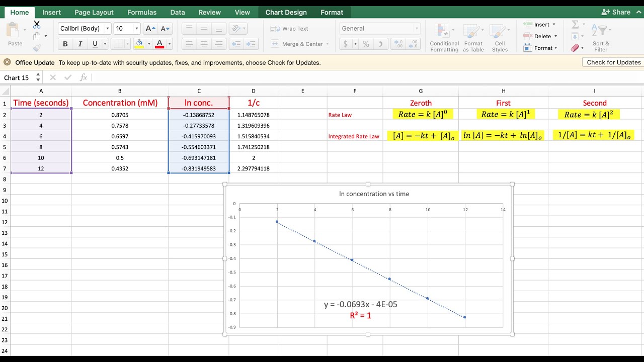This screenshot has height=362, width=644.
Task: Toggle middle vertical alignment
Action: click(x=204, y=29)
